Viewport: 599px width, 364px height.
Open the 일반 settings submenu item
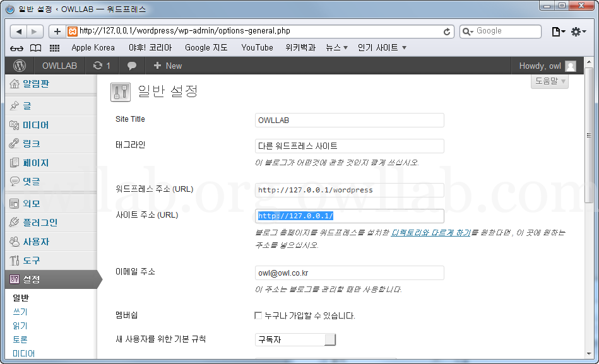click(21, 298)
